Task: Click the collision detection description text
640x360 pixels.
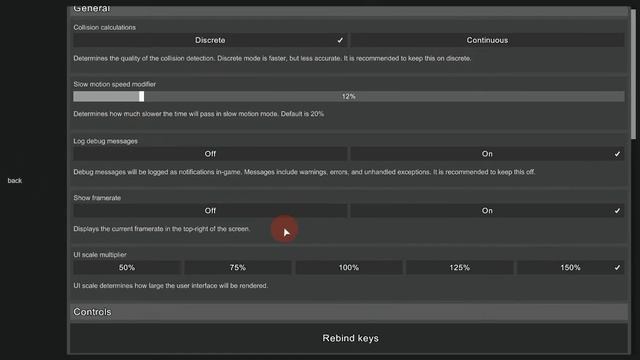Action: pos(272,58)
